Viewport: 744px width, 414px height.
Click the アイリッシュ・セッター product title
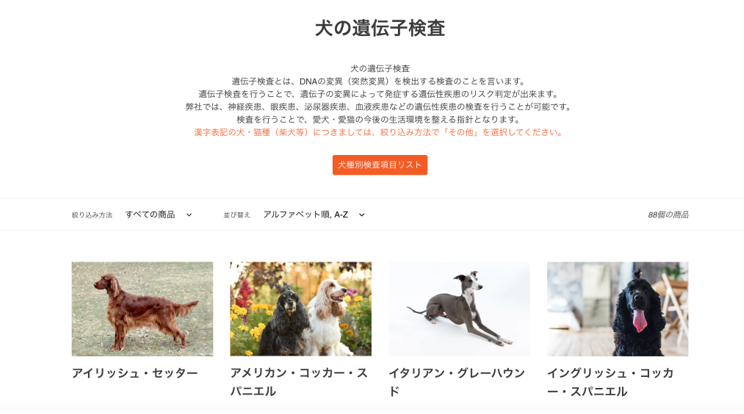pyautogui.click(x=135, y=373)
